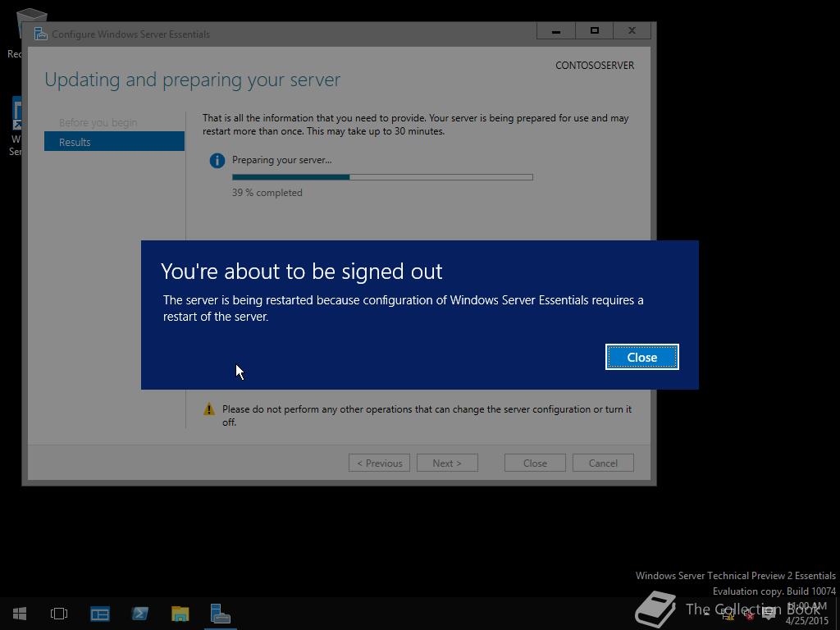Open File Explorer from taskbar
This screenshot has width=840, height=630.
(180, 614)
